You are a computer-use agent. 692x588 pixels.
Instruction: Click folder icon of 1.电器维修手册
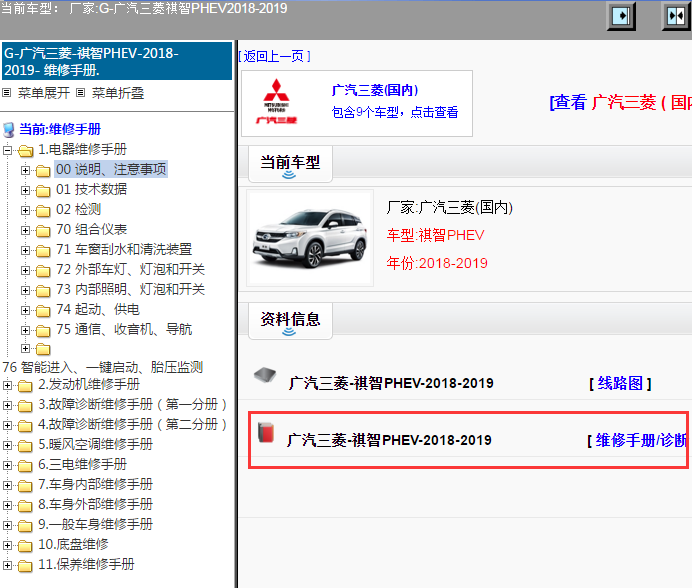tap(26, 151)
